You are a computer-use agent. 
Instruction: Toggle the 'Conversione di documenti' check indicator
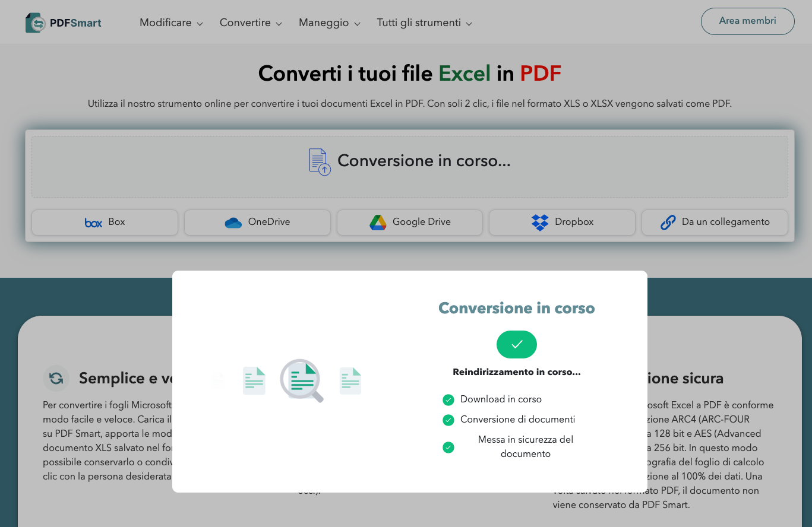tap(448, 420)
